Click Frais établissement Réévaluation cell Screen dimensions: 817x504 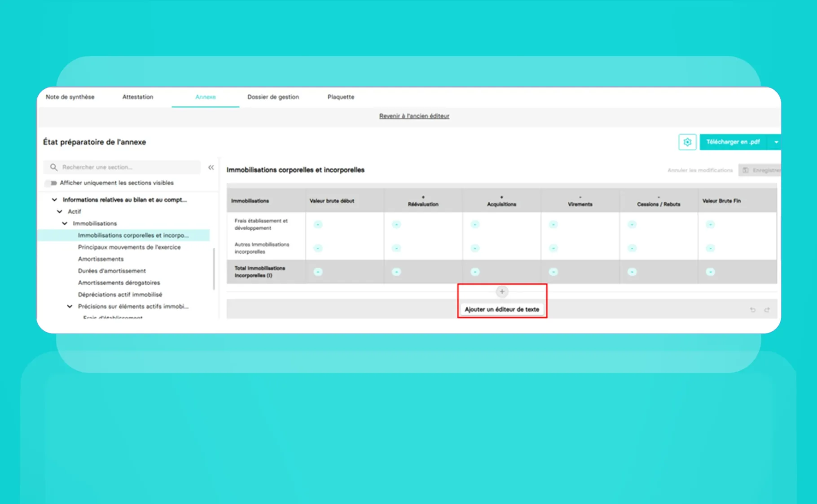[x=423, y=224]
